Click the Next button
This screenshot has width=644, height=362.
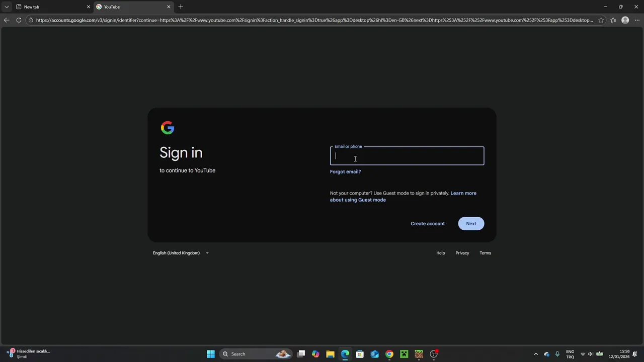[x=471, y=224]
